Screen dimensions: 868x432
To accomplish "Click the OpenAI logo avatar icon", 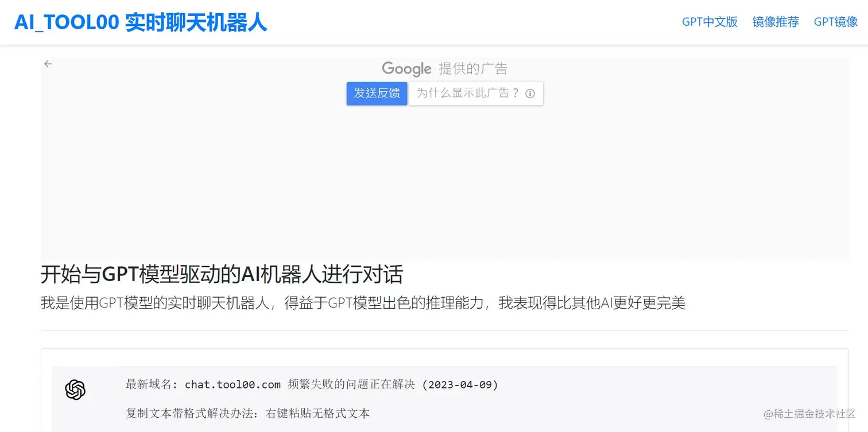I will pyautogui.click(x=75, y=390).
